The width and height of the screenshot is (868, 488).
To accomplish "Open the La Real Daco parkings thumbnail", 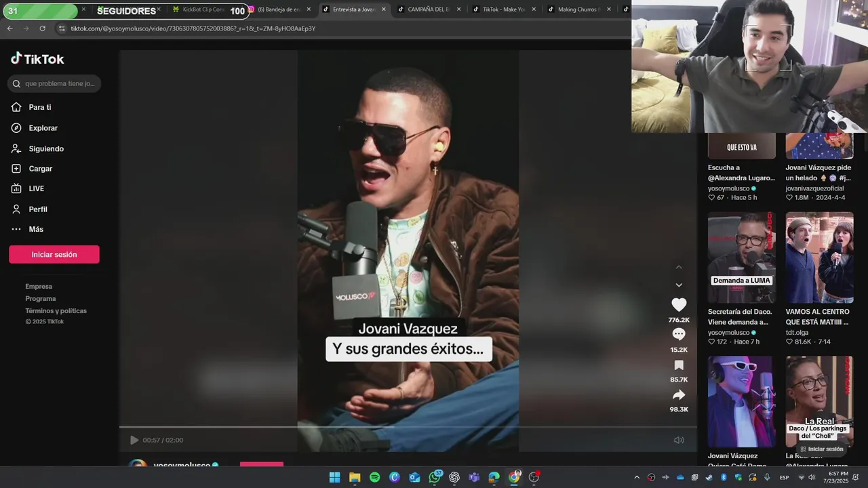I will click(x=819, y=401).
